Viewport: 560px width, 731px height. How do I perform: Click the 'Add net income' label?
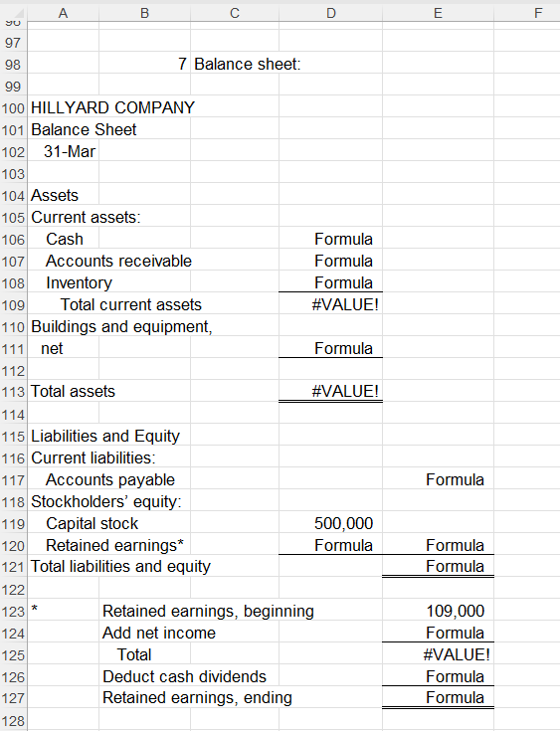[159, 634]
